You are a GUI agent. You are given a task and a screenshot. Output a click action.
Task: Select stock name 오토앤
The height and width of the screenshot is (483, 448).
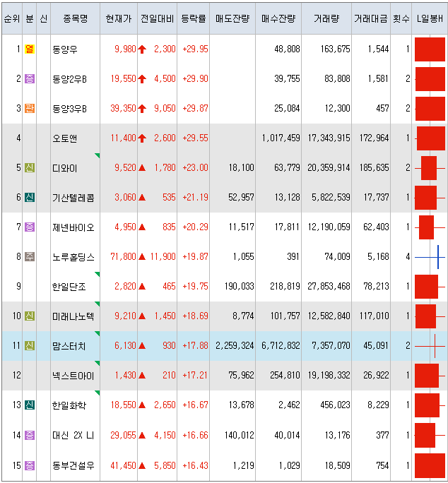(65, 138)
